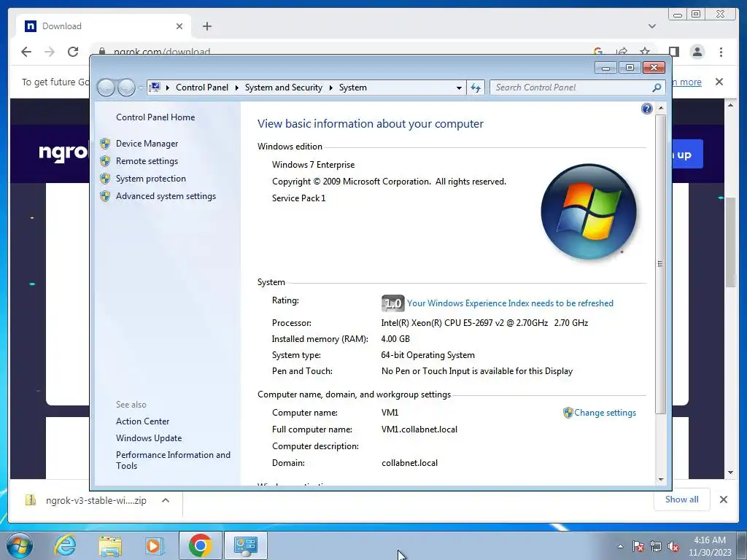
Task: Open Remote settings link
Action: pyautogui.click(x=147, y=161)
